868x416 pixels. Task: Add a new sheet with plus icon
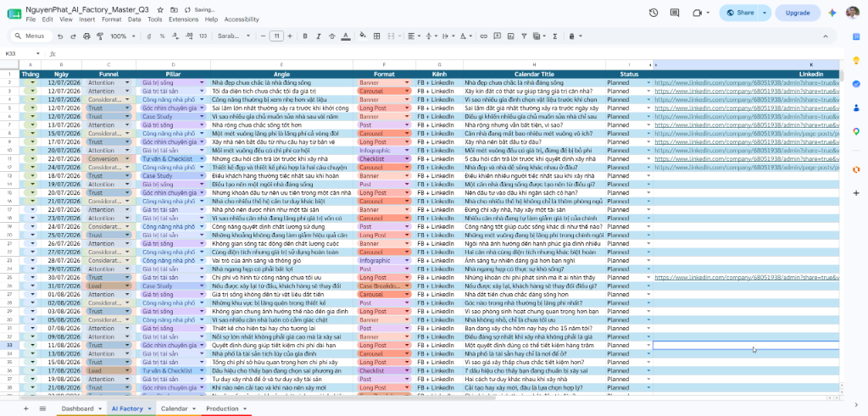[25, 408]
